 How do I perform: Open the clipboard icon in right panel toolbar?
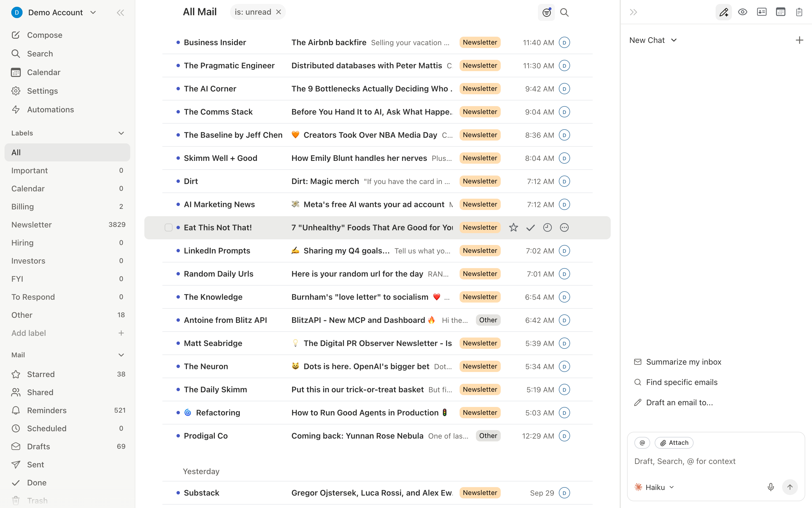pos(799,12)
